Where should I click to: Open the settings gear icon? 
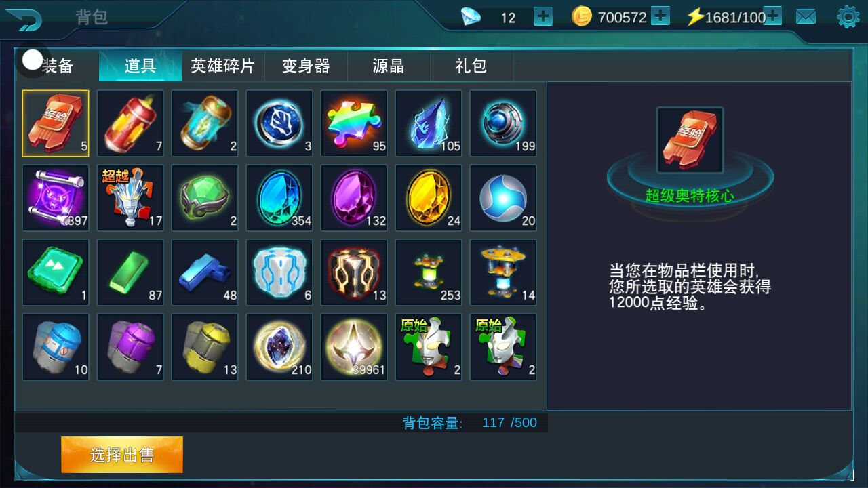[848, 17]
